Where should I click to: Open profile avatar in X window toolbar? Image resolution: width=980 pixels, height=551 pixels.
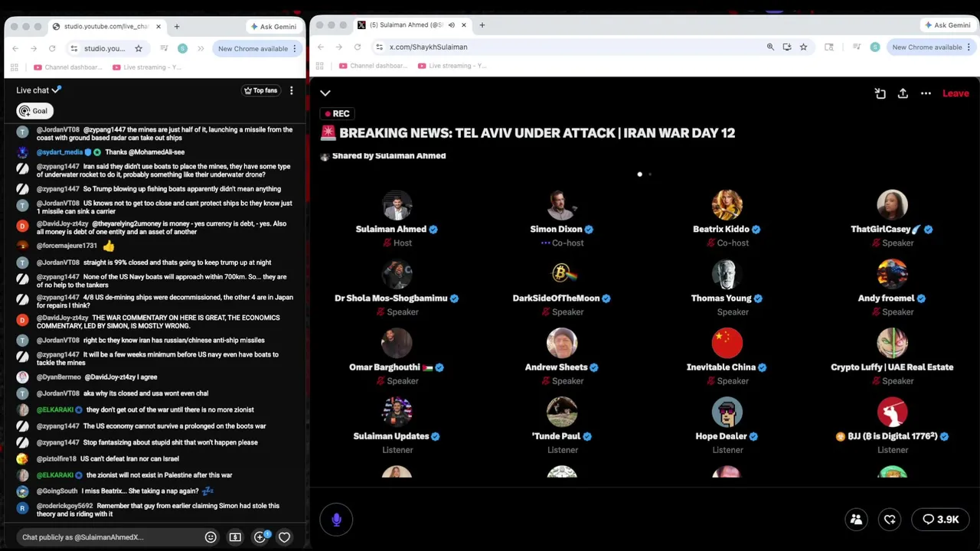(x=875, y=47)
